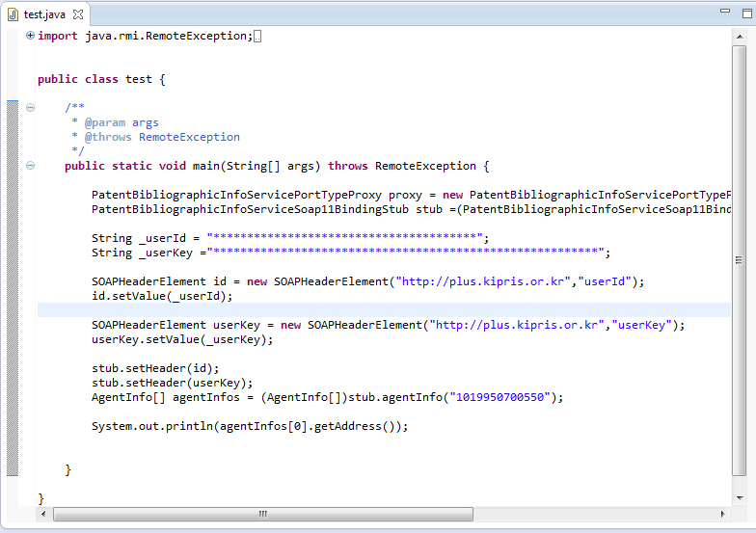Click the folded imports placeholder box
Viewport: 756px width, 533px height.
(257, 37)
